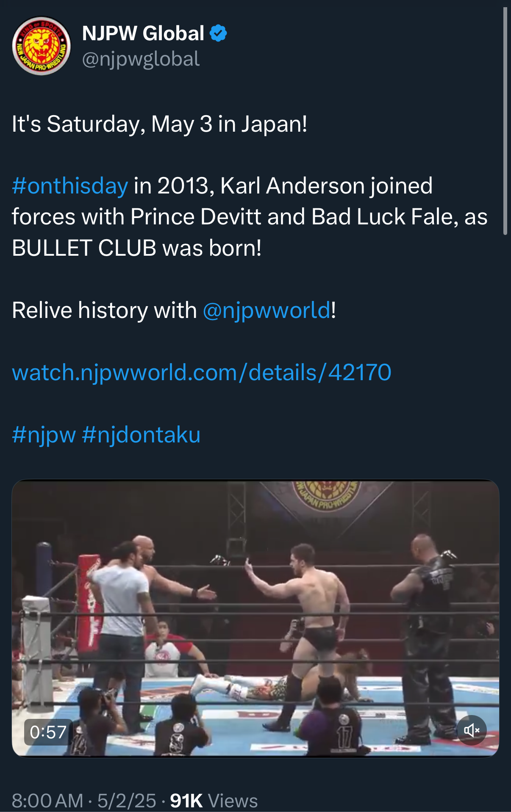This screenshot has width=511, height=812.
Task: Open the NJPW Global profile avatar
Action: [x=42, y=46]
